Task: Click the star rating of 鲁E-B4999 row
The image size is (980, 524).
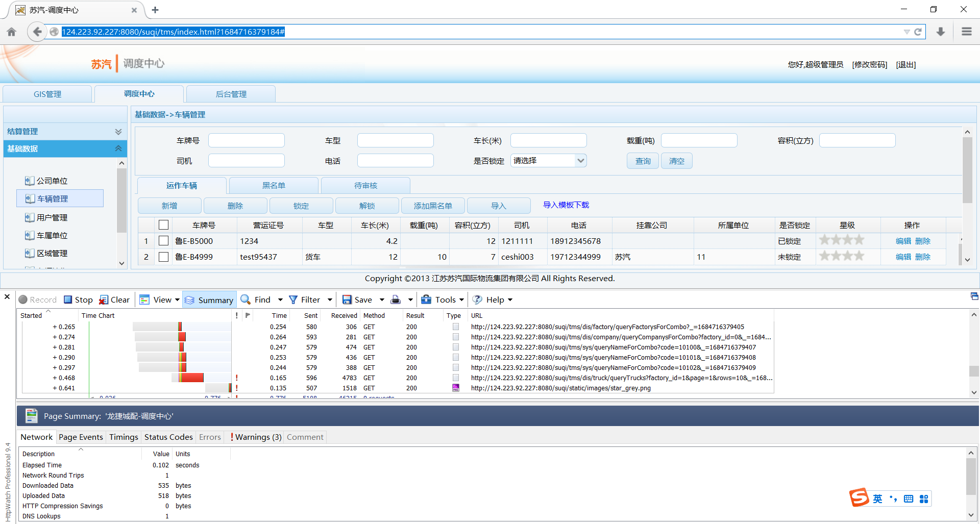Action: [x=842, y=256]
